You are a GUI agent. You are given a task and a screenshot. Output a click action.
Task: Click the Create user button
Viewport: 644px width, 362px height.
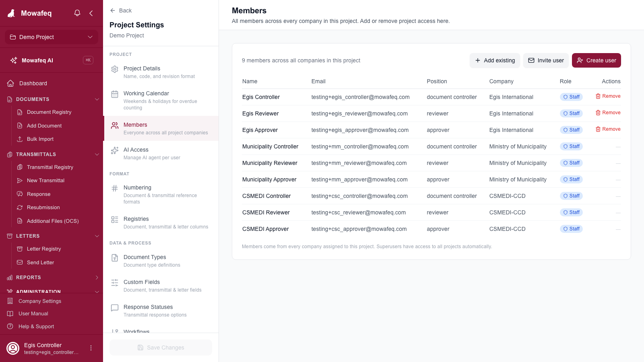click(596, 60)
